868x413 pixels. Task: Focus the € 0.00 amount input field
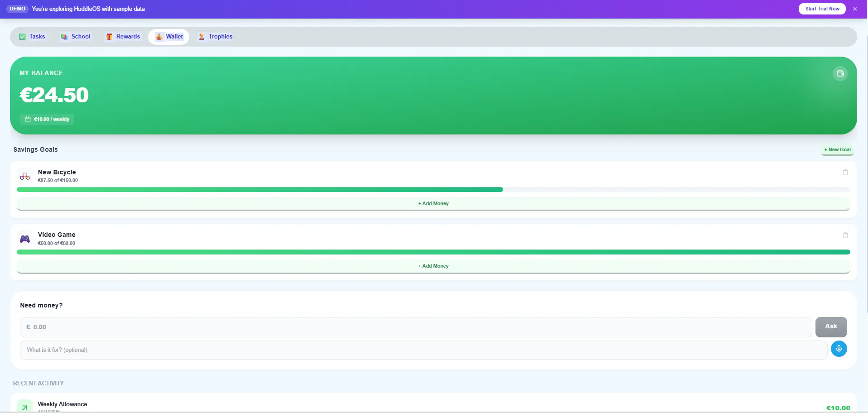pyautogui.click(x=416, y=327)
